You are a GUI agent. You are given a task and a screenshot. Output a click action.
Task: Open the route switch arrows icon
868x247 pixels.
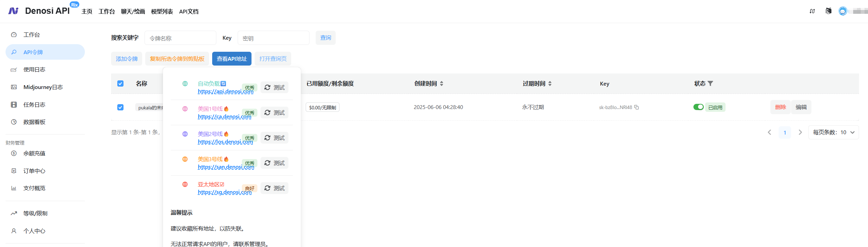coord(812,11)
